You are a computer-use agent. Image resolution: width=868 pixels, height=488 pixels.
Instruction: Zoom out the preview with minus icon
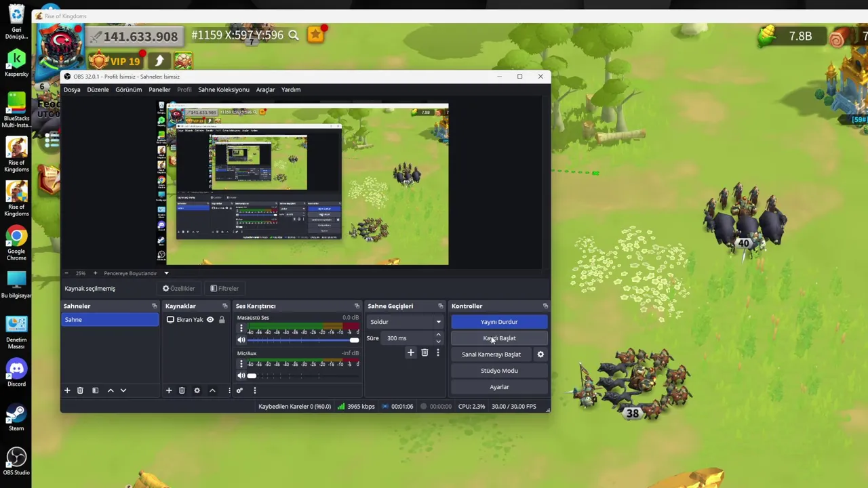[66, 273]
